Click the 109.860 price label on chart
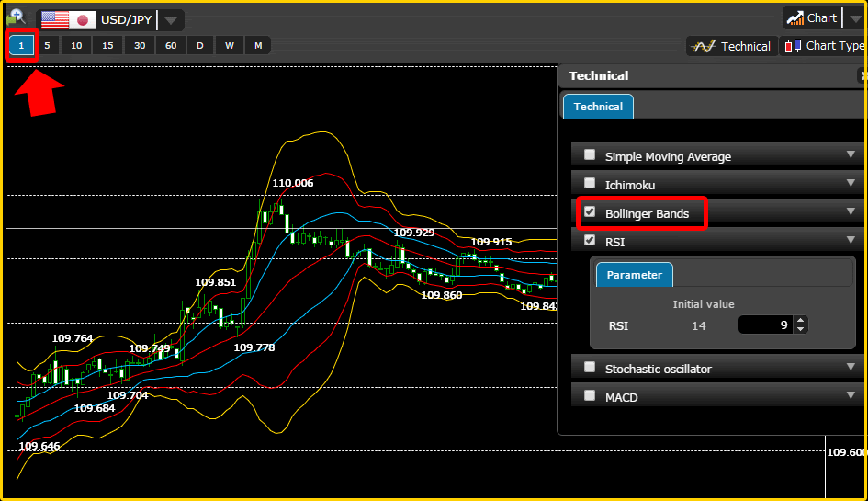This screenshot has height=501, width=868. pyautogui.click(x=441, y=295)
